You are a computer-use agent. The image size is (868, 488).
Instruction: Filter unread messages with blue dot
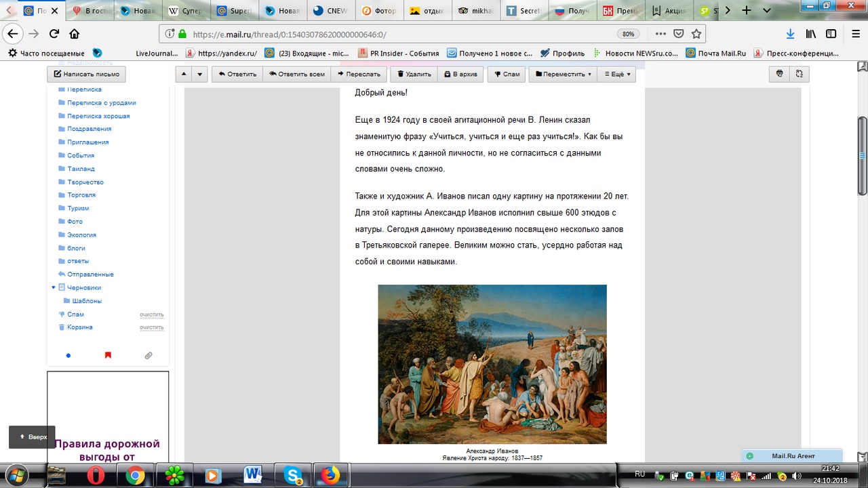pyautogui.click(x=68, y=355)
